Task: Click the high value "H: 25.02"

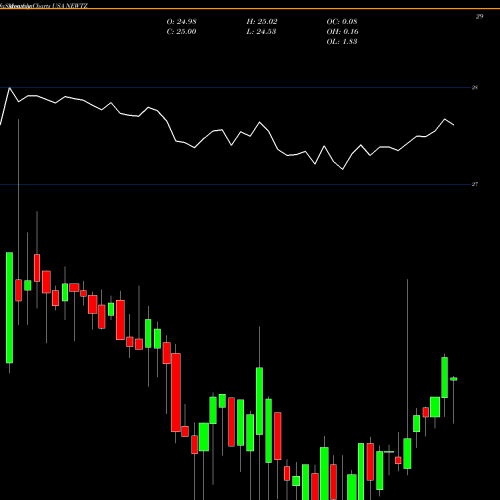Action: coord(262,22)
